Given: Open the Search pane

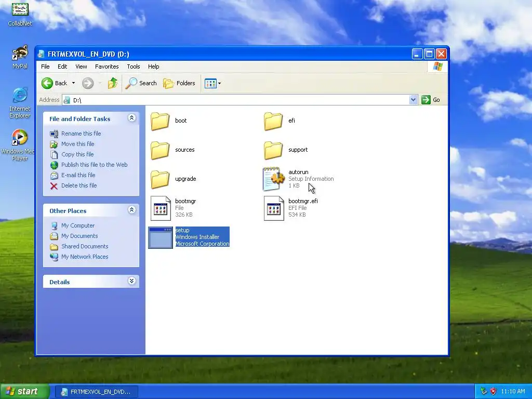Looking at the screenshot, I should pos(141,83).
